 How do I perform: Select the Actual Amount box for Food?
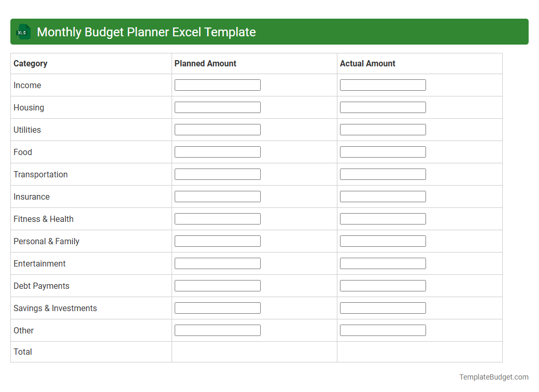382,151
